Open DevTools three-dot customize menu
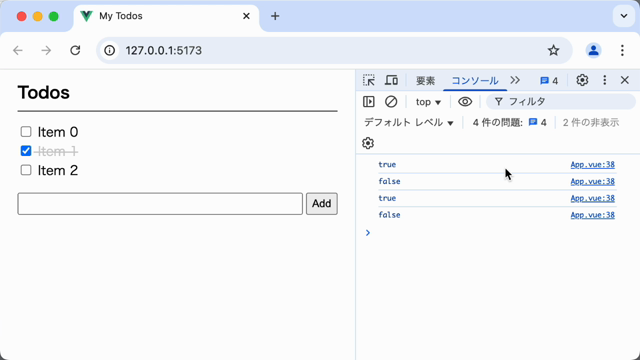Viewport: 640px width, 360px height. [604, 80]
